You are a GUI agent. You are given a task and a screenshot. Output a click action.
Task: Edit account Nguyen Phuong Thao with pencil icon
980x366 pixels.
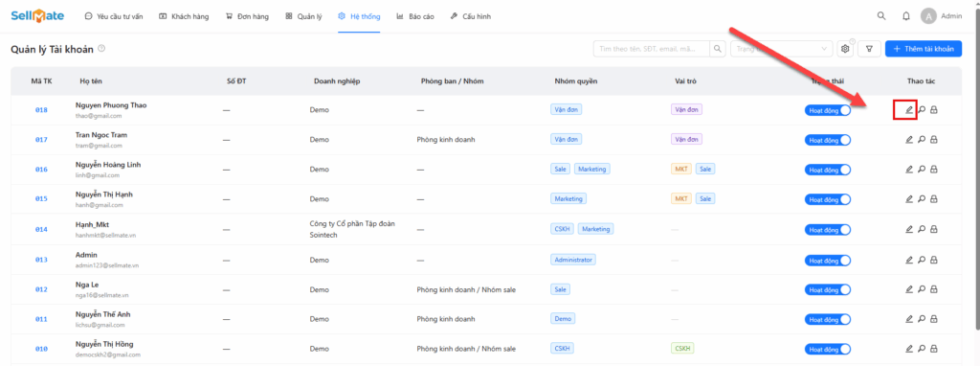click(909, 110)
